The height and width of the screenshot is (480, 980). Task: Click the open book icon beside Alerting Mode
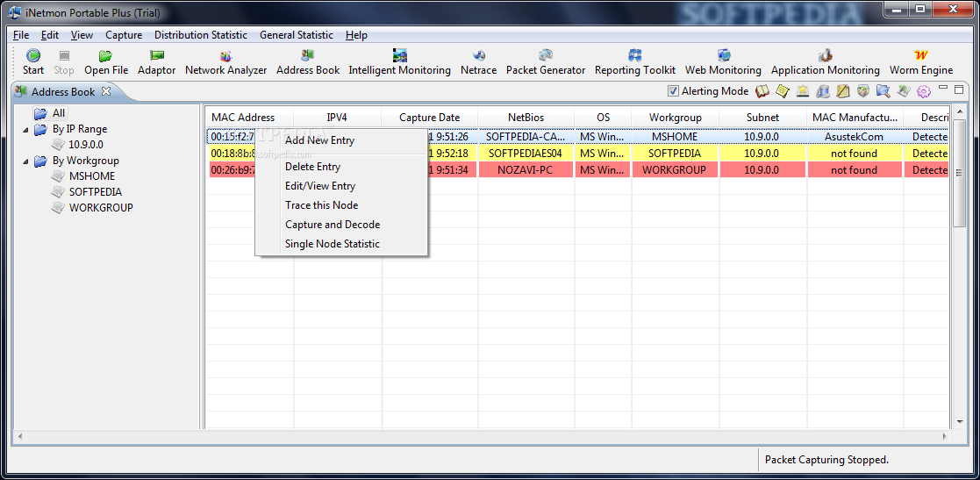(762, 91)
